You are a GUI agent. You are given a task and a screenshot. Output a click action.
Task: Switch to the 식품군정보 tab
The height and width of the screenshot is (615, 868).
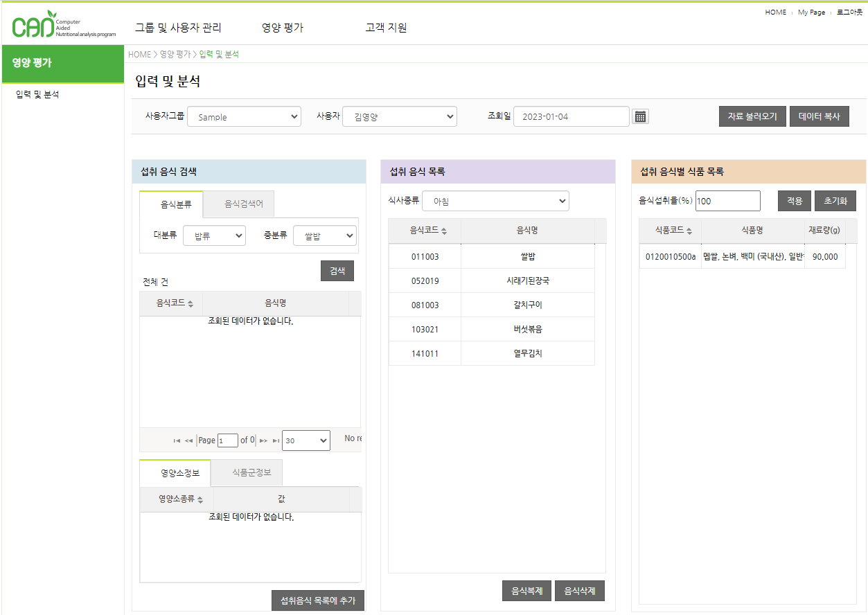[x=247, y=473]
